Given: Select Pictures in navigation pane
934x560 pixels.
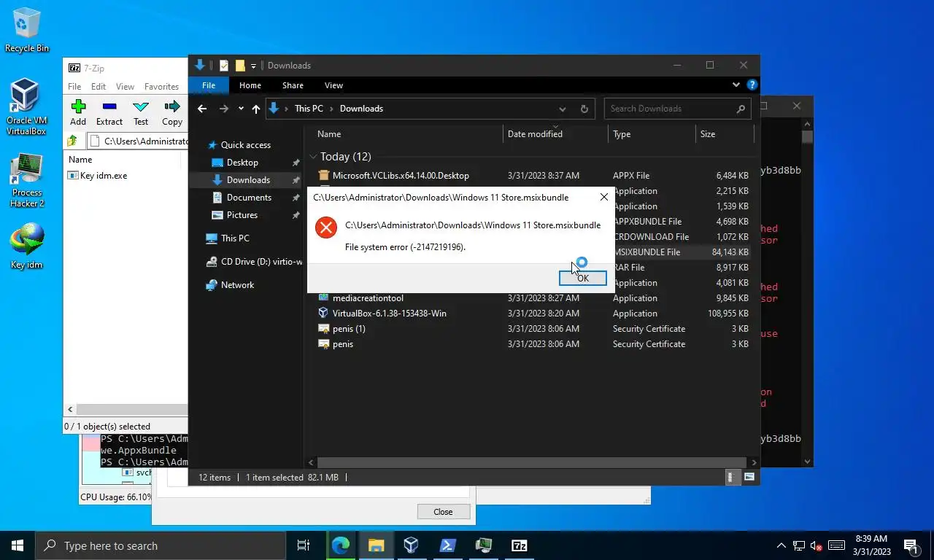Looking at the screenshot, I should click(242, 215).
